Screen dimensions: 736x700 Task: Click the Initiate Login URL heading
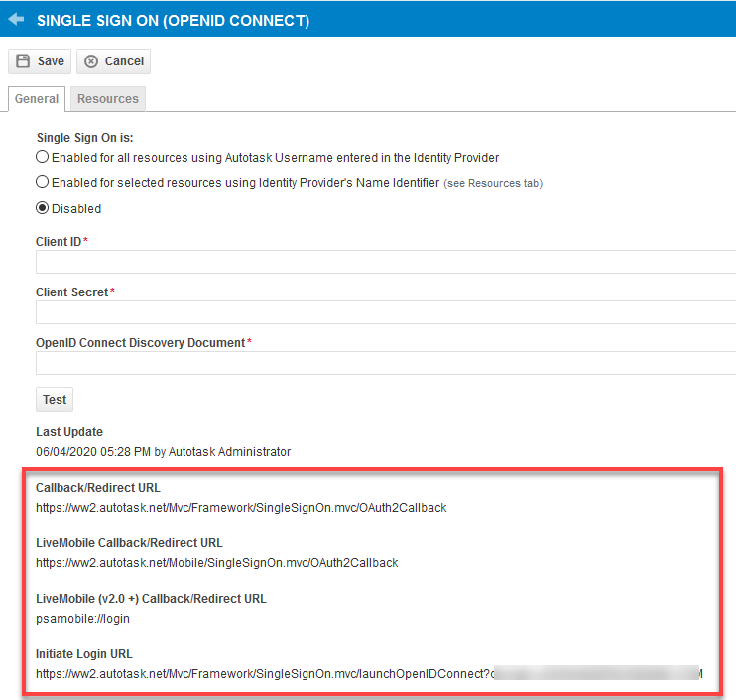[x=84, y=654]
